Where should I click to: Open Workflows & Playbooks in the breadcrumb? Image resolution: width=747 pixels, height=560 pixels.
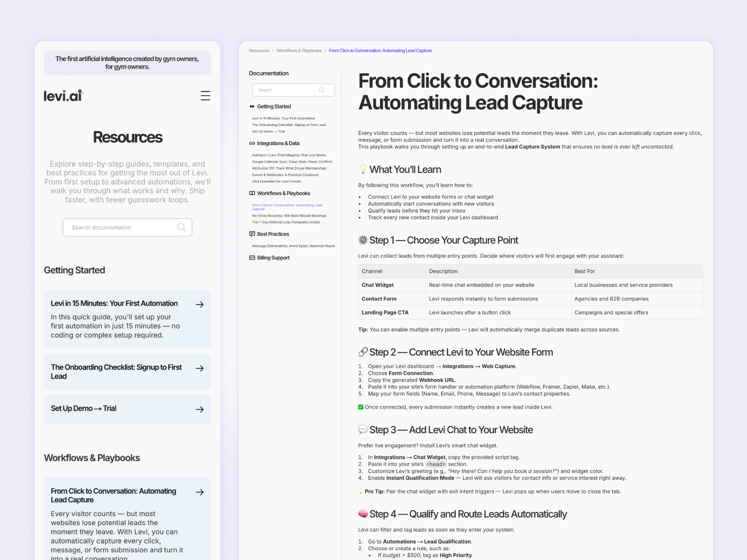pos(299,50)
